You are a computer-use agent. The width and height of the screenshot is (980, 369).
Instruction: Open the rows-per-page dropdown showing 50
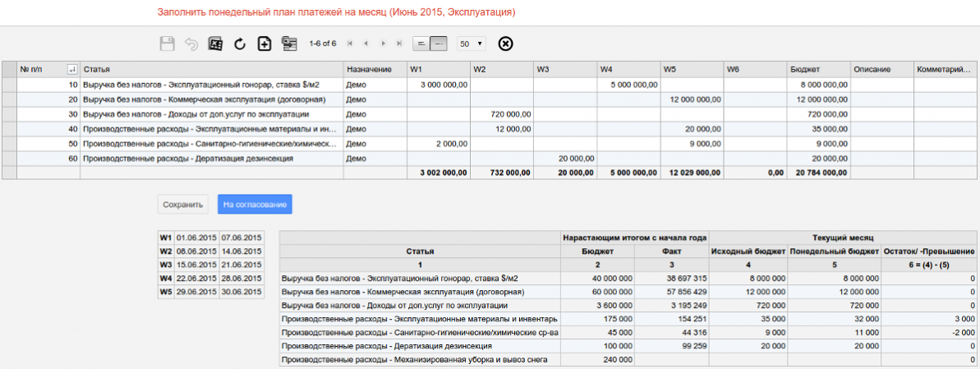pyautogui.click(x=471, y=44)
